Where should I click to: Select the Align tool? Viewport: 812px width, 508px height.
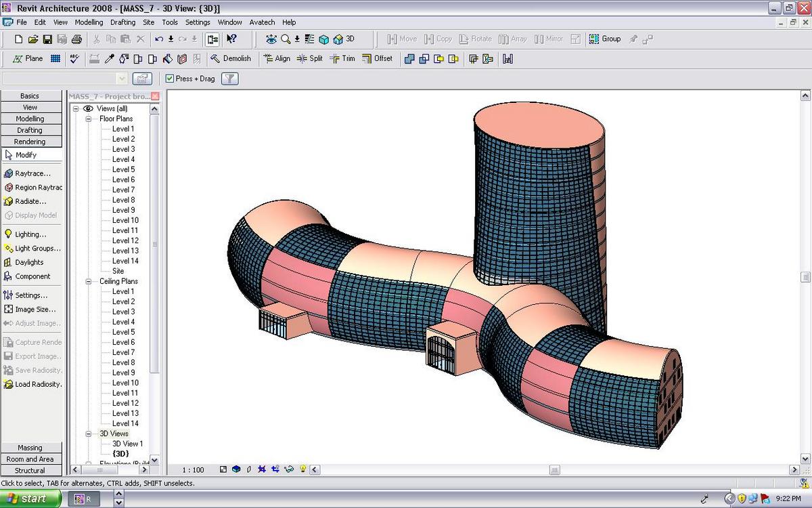pos(276,59)
